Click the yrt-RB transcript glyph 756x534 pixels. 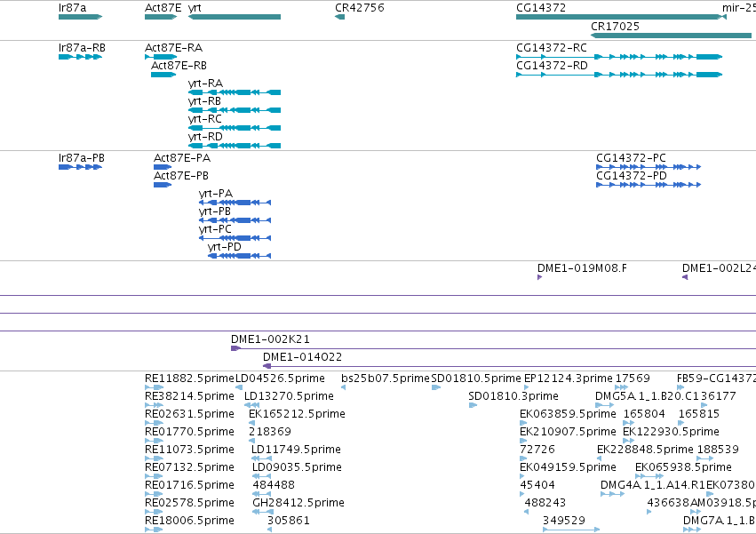(235, 110)
